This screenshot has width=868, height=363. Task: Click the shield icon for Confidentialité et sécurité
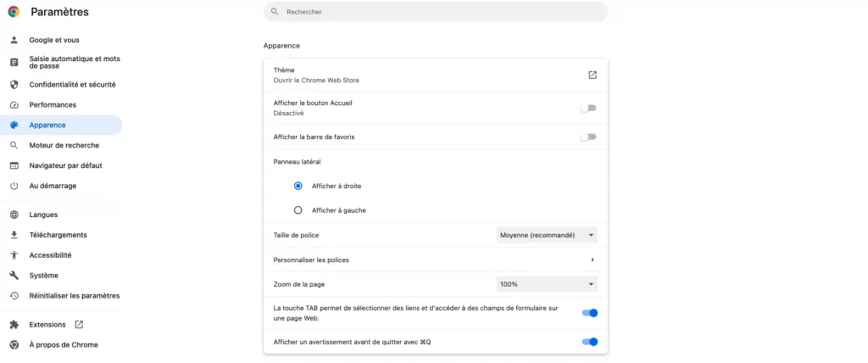[14, 85]
